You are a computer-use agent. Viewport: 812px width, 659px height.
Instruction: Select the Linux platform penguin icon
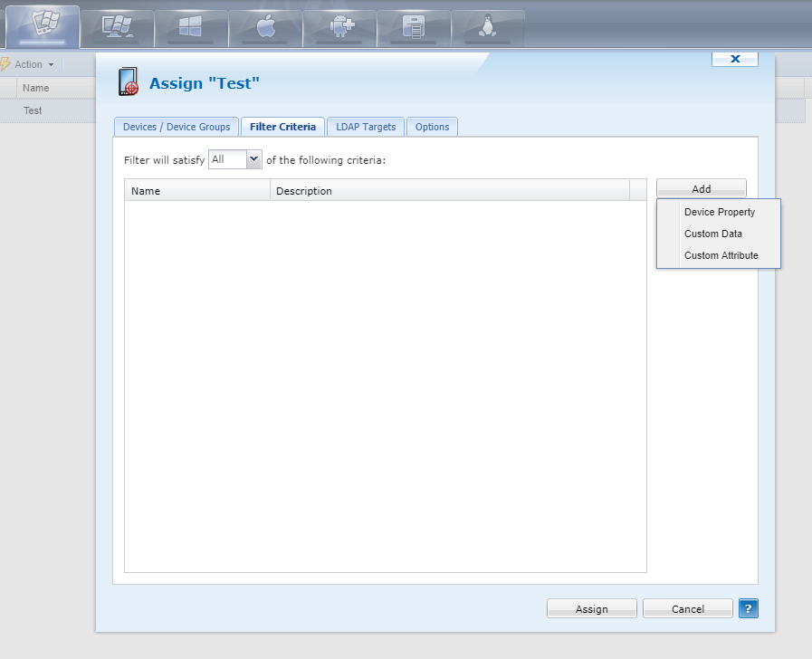(x=487, y=26)
